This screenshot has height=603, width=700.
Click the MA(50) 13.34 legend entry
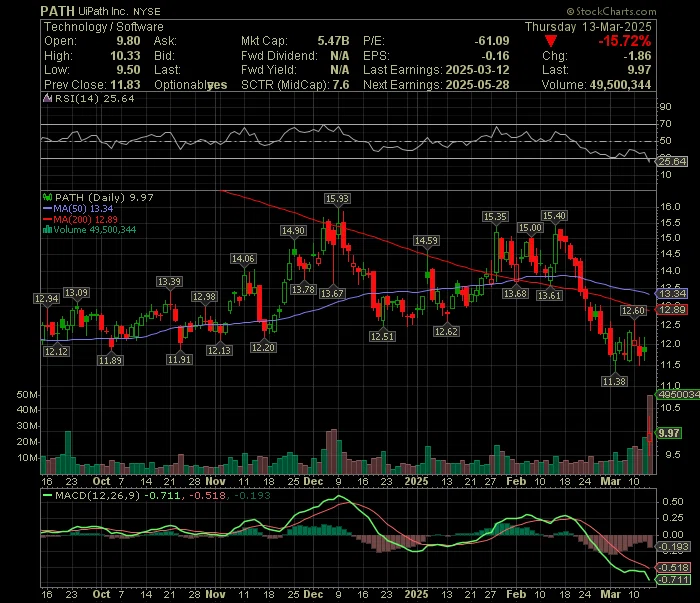[78, 208]
